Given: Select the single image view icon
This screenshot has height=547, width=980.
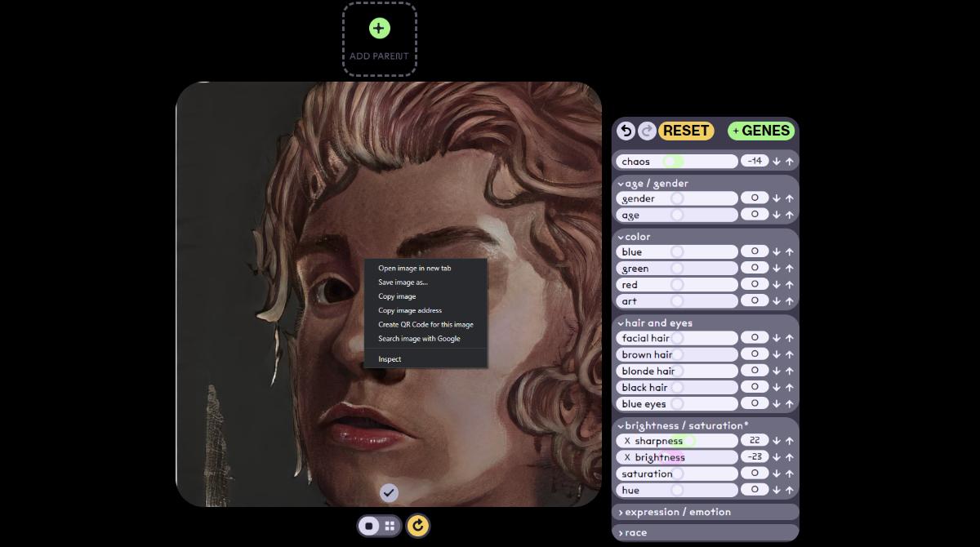Looking at the screenshot, I should pos(369,526).
